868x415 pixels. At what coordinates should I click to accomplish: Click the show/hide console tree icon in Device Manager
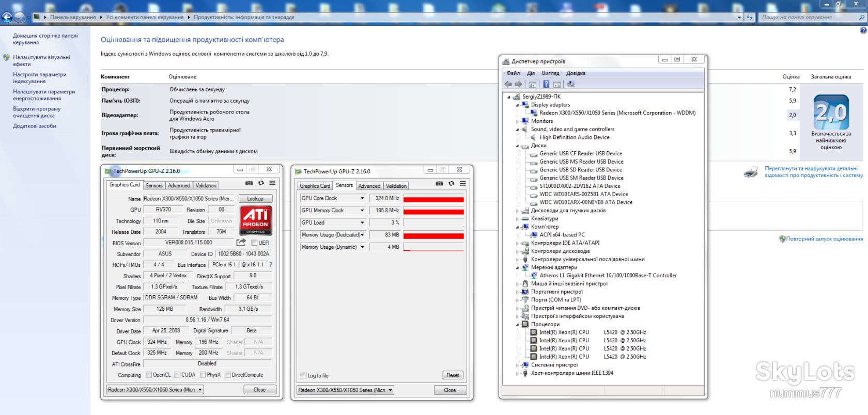[532, 84]
